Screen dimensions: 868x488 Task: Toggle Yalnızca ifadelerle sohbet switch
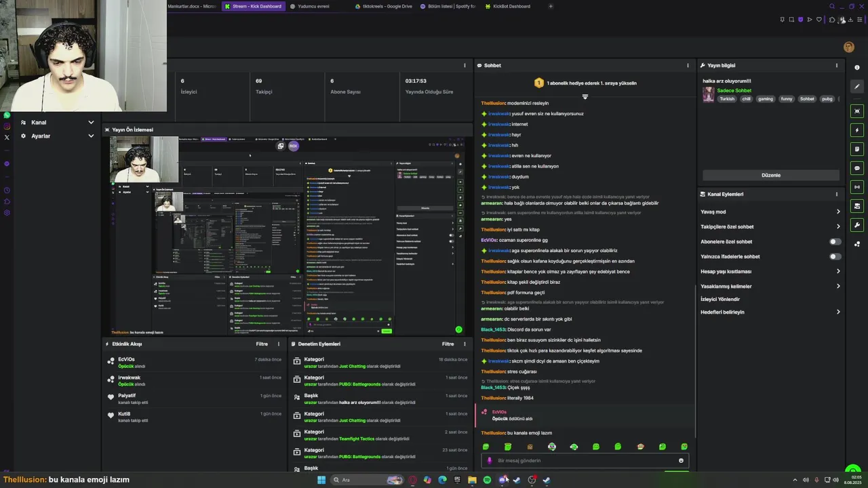(835, 256)
